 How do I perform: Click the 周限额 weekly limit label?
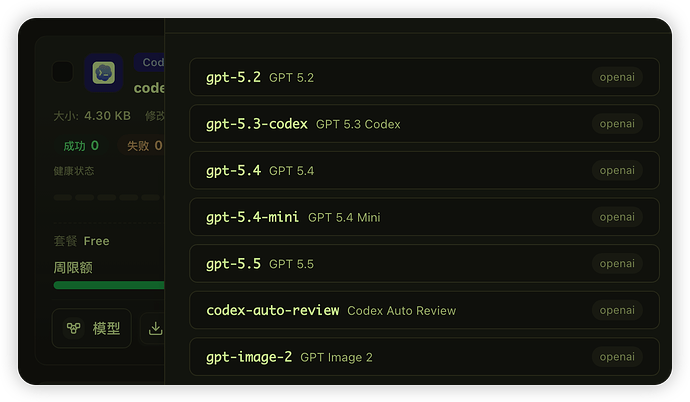tap(73, 267)
